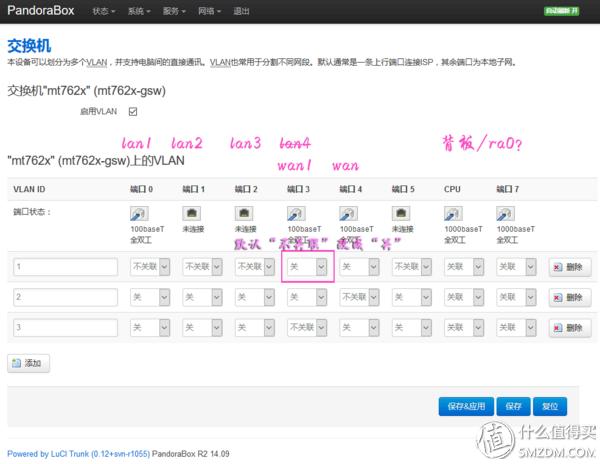Click the port 7 link status icon
Image resolution: width=600 pixels, height=464 pixels.
(x=505, y=214)
